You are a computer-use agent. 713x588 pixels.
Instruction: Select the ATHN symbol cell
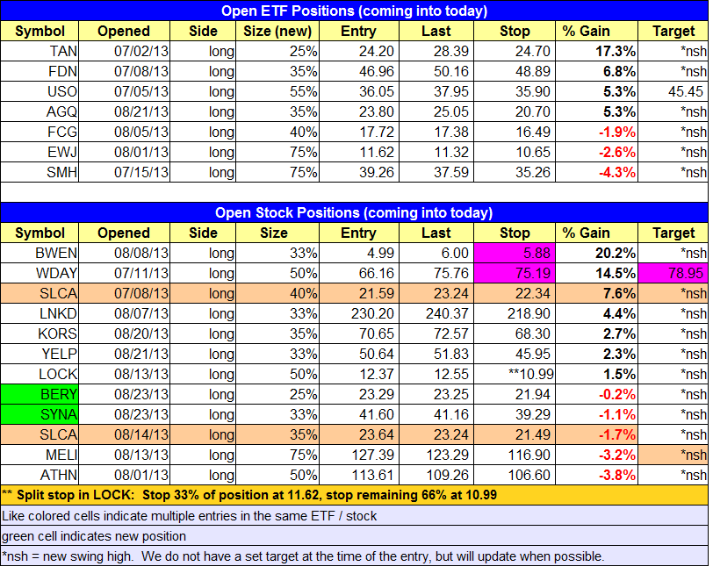(40, 475)
